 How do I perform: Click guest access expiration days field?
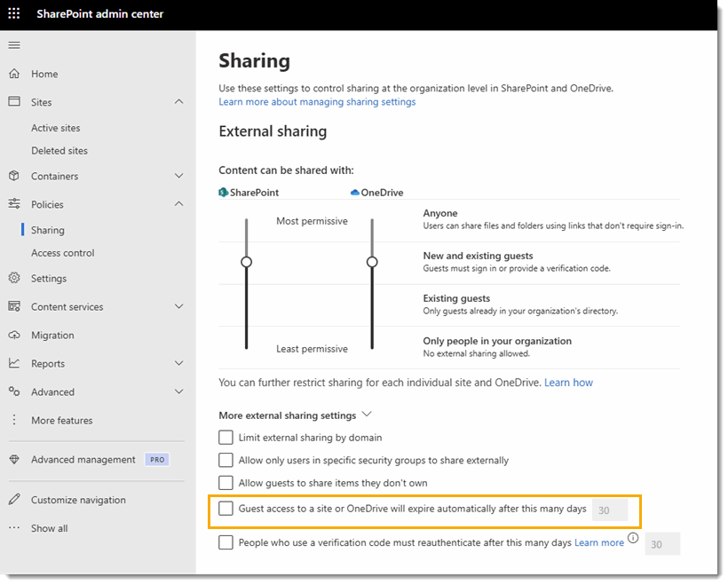tap(610, 510)
